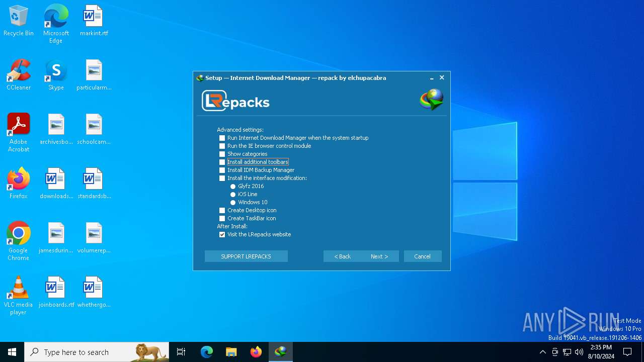
Task: Open the Recycle Bin desktop icon
Action: click(x=19, y=21)
